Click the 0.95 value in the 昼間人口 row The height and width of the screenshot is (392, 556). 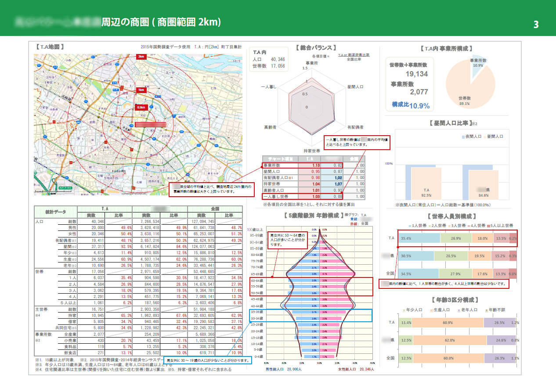tap(310, 171)
